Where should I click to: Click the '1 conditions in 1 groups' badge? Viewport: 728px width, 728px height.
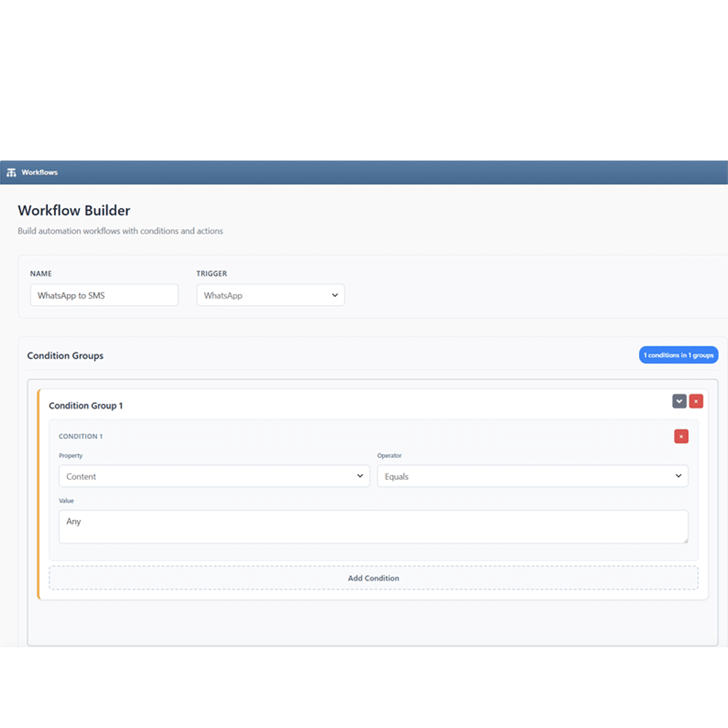tap(678, 355)
